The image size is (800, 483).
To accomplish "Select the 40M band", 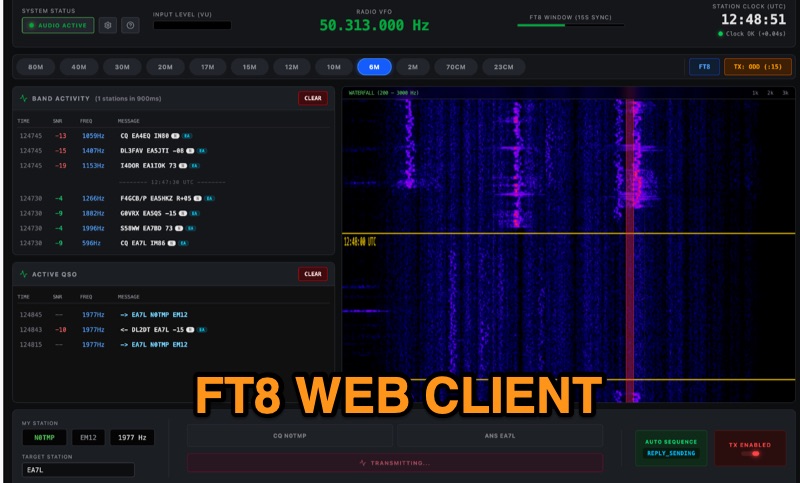I will [79, 67].
